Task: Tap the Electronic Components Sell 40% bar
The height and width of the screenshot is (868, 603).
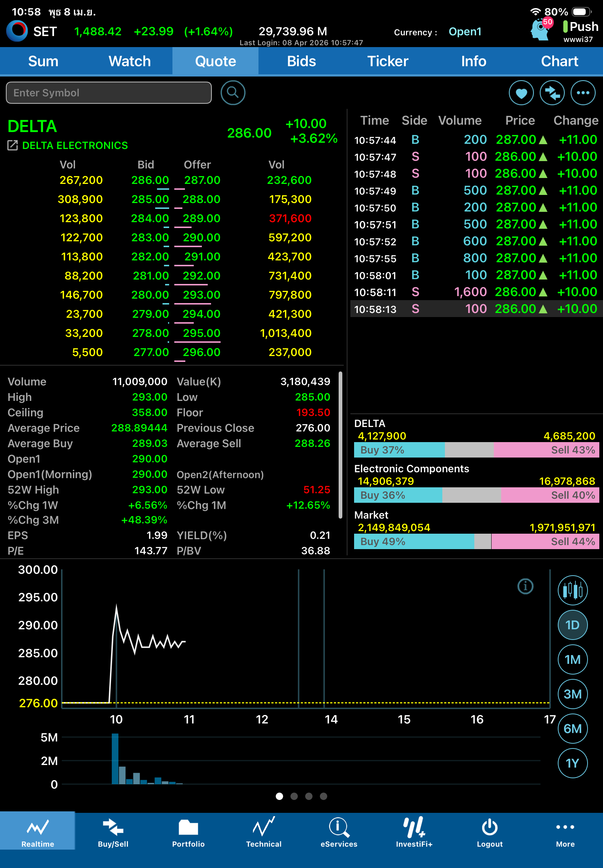Action: [x=550, y=495]
